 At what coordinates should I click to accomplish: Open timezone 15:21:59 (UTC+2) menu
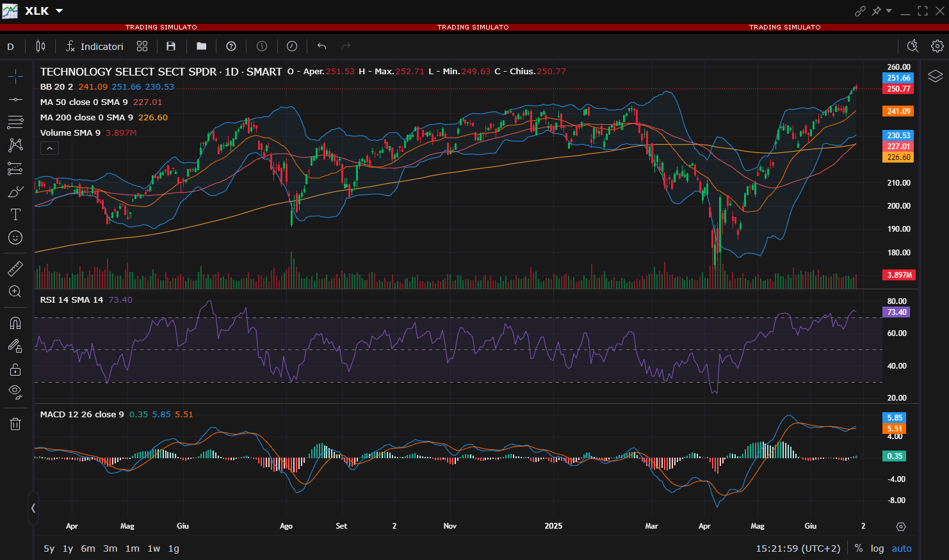click(x=798, y=548)
